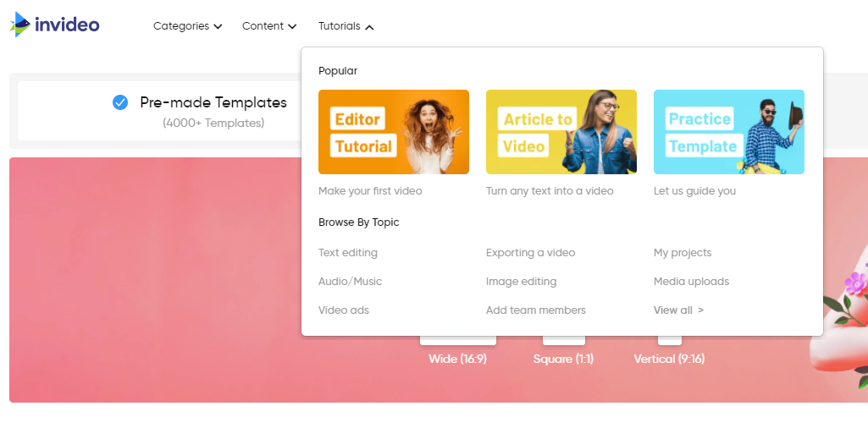Open the Article to Video thumbnail
The image size is (868, 428).
tap(561, 132)
